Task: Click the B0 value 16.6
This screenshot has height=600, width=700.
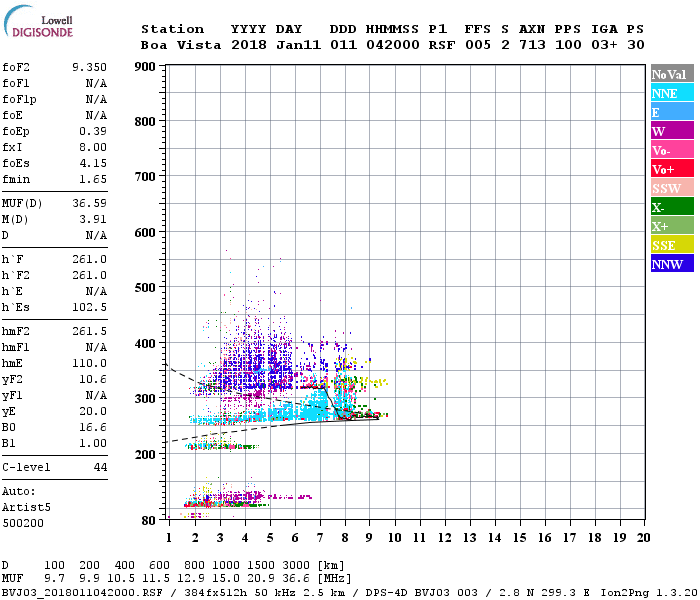Action: tap(93, 428)
